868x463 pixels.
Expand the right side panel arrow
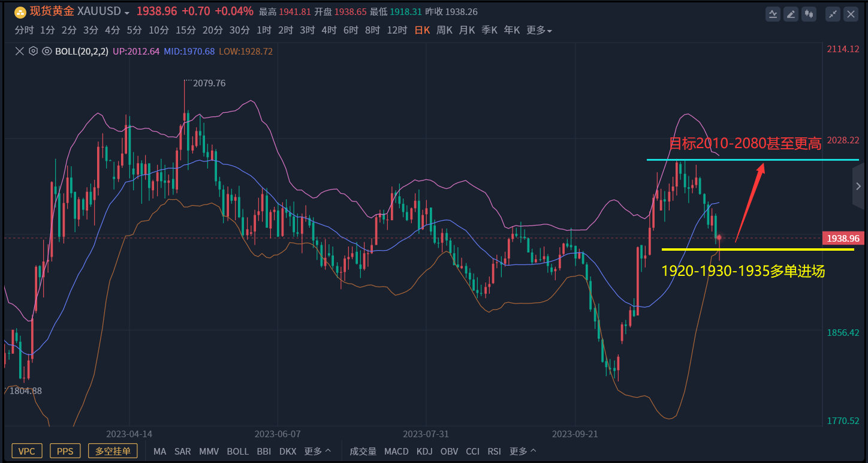tap(858, 187)
